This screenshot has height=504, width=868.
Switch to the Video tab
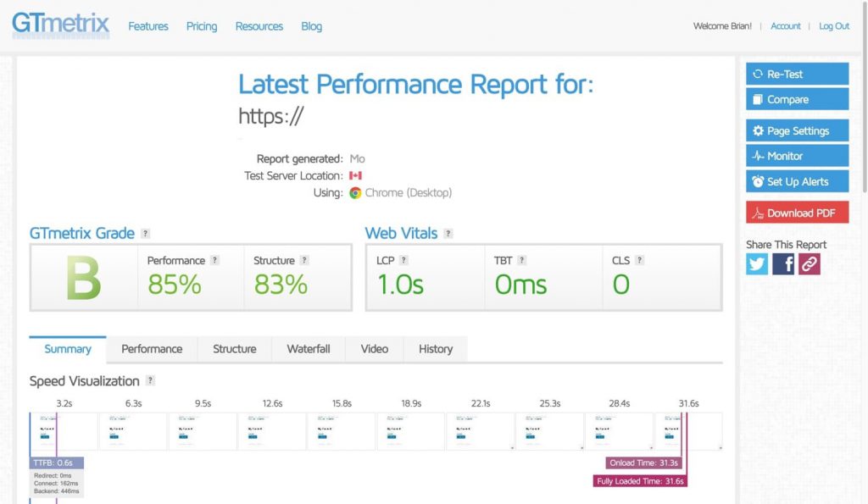coord(374,349)
